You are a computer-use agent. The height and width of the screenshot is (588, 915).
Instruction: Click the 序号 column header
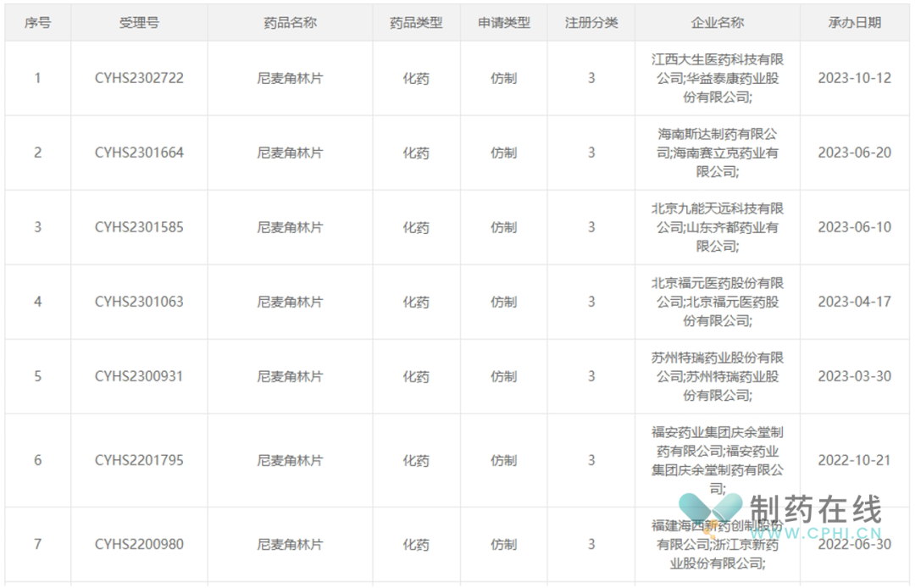point(37,23)
